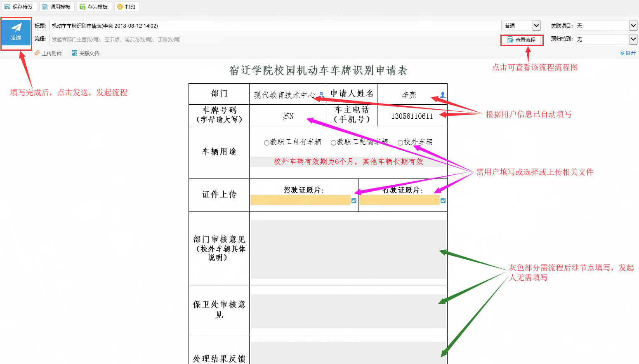The height and width of the screenshot is (364, 639).
Task: Click 存为模板 save-as-template button
Action: point(94,7)
